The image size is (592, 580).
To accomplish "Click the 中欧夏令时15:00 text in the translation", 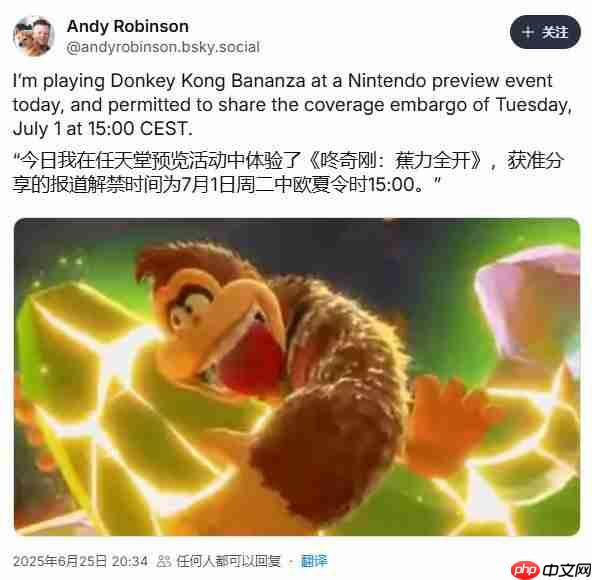I will click(345, 185).
